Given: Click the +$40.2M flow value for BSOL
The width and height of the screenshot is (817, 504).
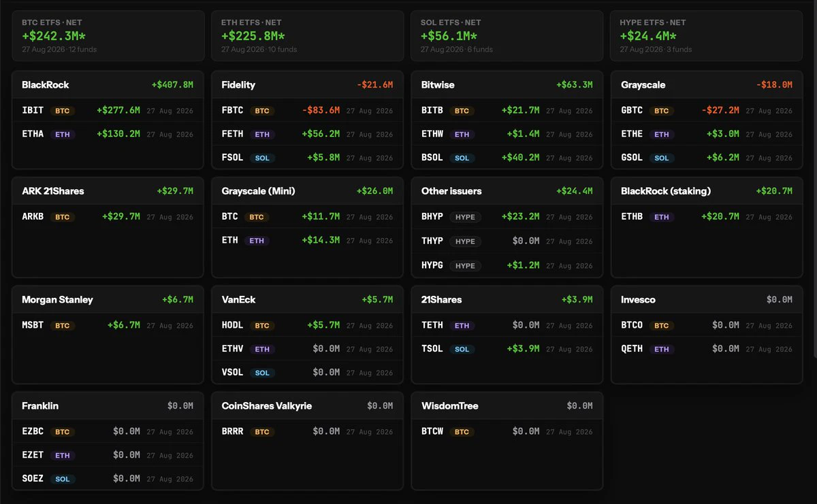Looking at the screenshot, I should tap(521, 157).
